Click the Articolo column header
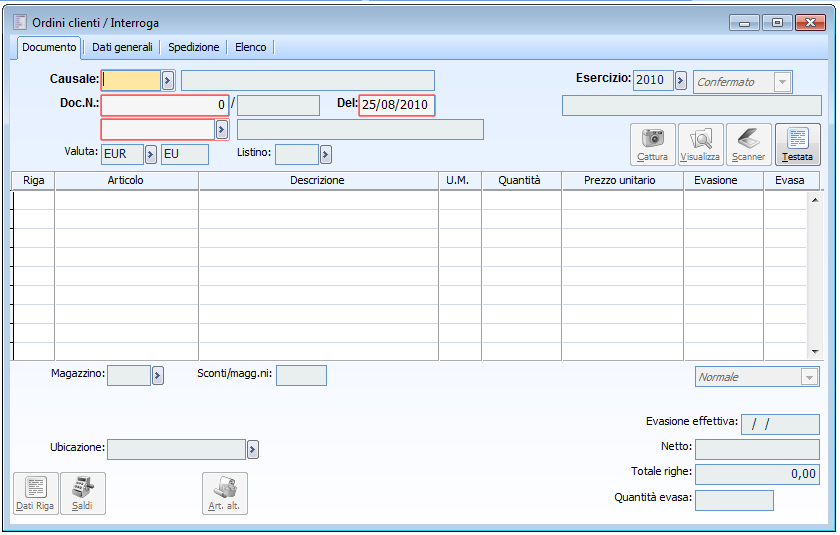The height and width of the screenshot is (535, 840). (126, 180)
